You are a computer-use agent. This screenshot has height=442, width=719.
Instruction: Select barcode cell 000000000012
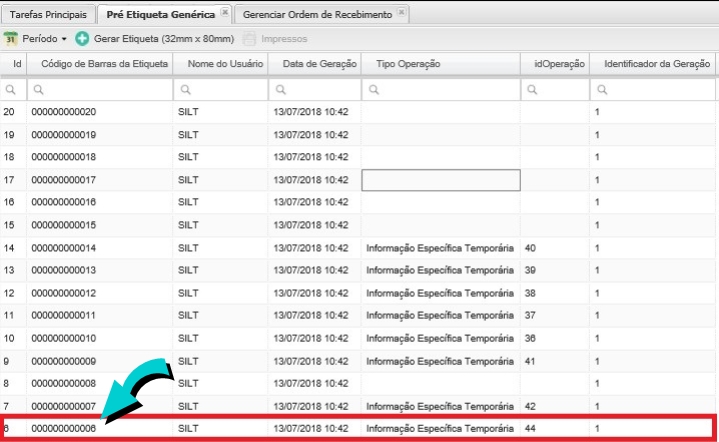64,293
